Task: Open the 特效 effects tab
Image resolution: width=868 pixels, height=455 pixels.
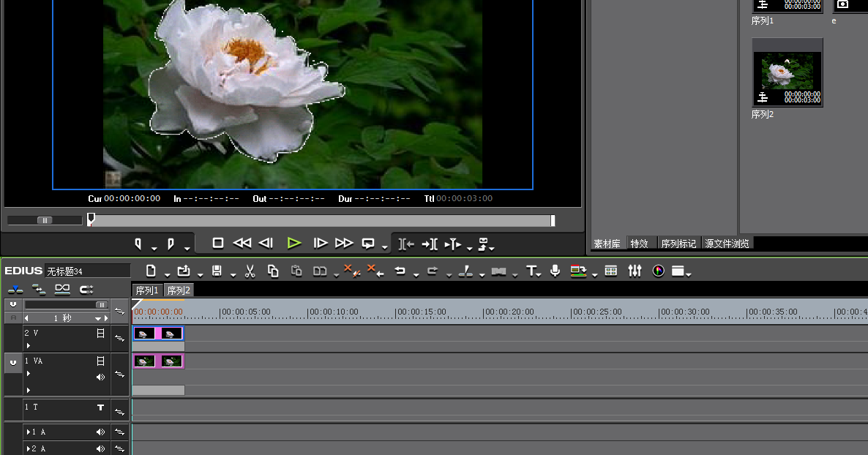Action: click(x=639, y=244)
